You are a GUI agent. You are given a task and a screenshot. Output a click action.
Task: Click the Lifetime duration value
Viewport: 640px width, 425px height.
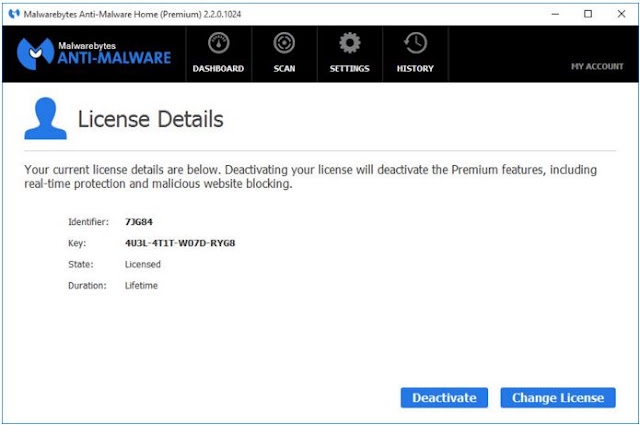point(141,285)
